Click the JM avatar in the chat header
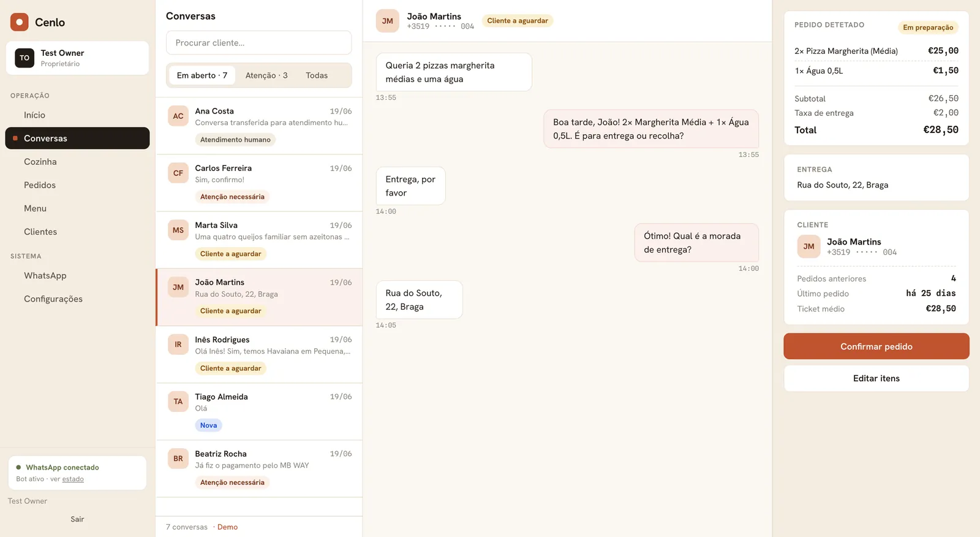This screenshot has height=537, width=980. click(388, 21)
